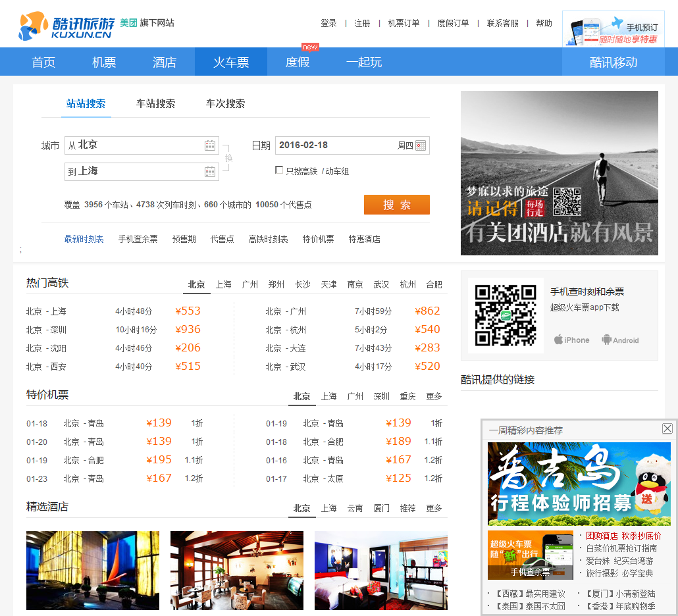Open the 超级火车票 手机查余票 thumbnail

pos(531,555)
